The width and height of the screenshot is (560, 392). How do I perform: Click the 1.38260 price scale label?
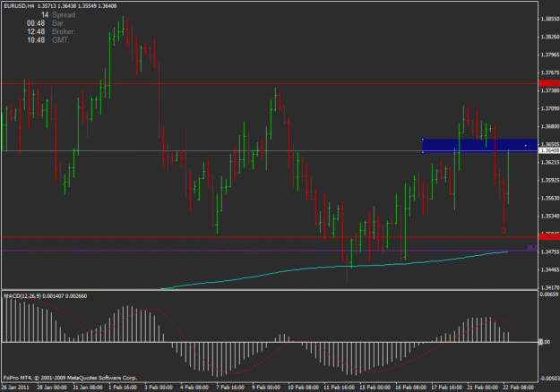pos(550,37)
